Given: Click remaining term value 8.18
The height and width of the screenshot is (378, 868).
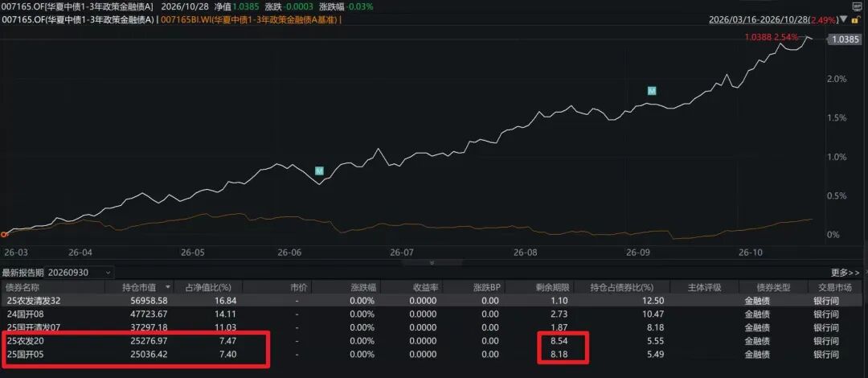Looking at the screenshot, I should 560,354.
